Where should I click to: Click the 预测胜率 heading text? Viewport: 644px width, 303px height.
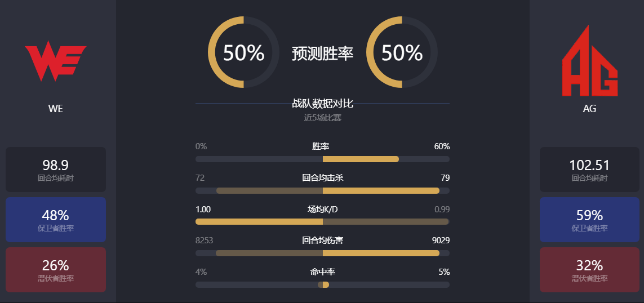322,54
